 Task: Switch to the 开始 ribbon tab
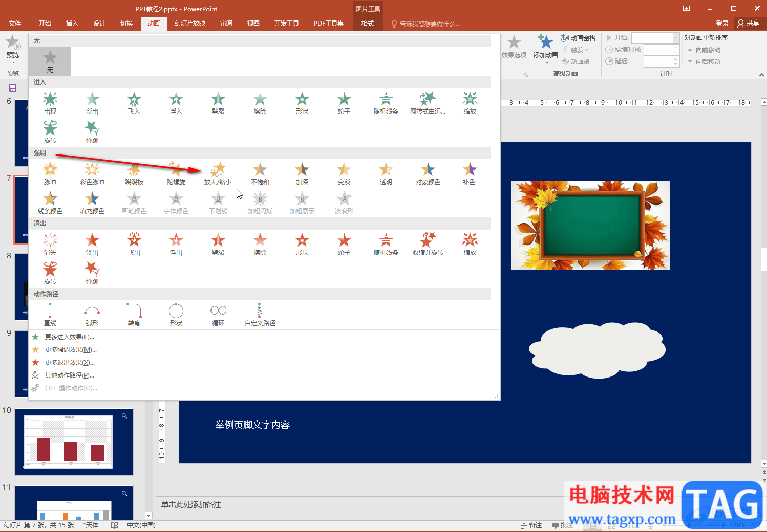coord(45,24)
